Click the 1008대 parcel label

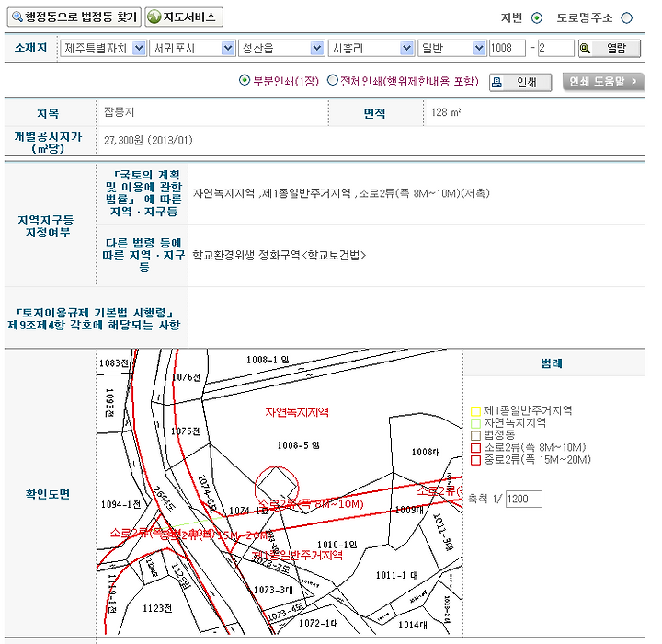pyautogui.click(x=426, y=452)
